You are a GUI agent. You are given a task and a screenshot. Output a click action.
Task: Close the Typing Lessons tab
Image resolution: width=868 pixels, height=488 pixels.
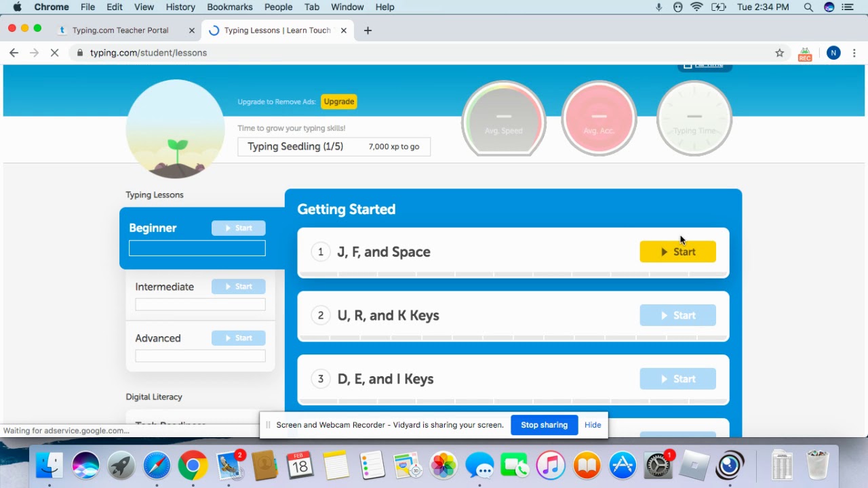[x=344, y=30]
